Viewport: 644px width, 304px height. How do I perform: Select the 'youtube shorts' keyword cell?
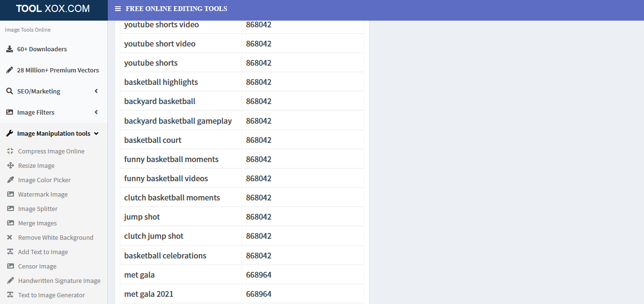(181, 63)
